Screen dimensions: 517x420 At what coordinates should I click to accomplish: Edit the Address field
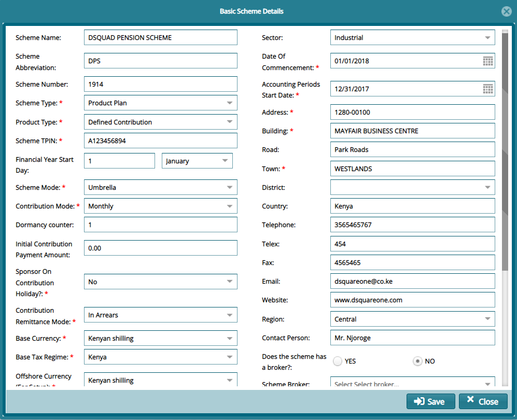tap(412, 112)
